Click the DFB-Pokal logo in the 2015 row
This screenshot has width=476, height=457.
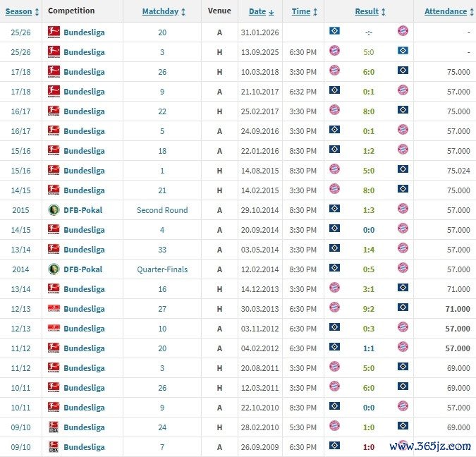tap(54, 209)
